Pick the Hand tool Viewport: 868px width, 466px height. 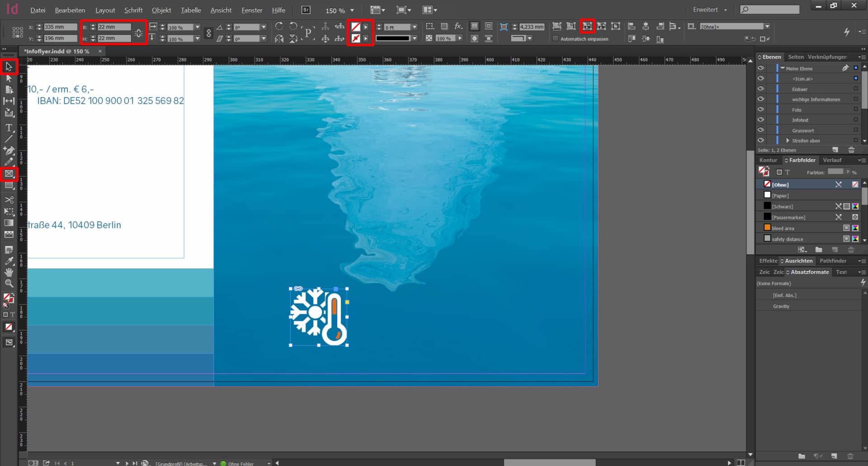9,272
